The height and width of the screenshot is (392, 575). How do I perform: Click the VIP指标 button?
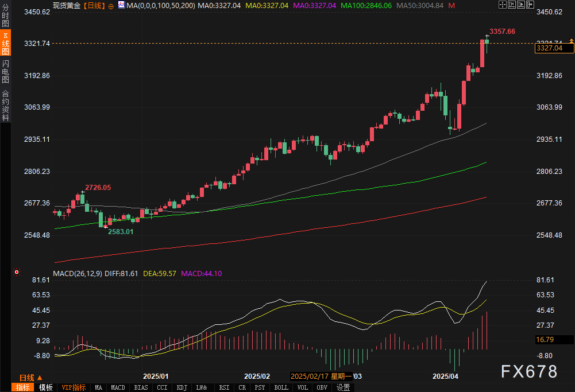74,387
